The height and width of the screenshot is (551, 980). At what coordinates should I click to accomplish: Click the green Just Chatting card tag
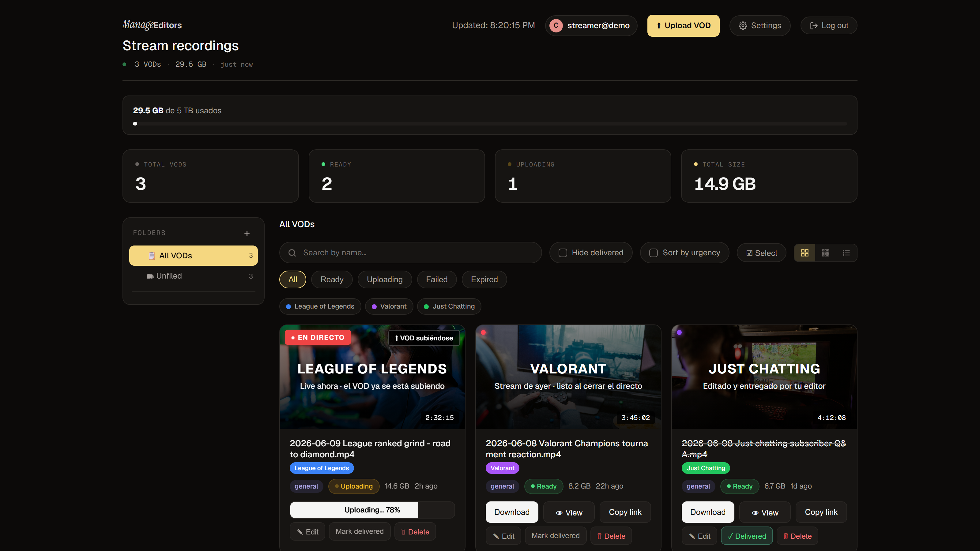click(706, 468)
